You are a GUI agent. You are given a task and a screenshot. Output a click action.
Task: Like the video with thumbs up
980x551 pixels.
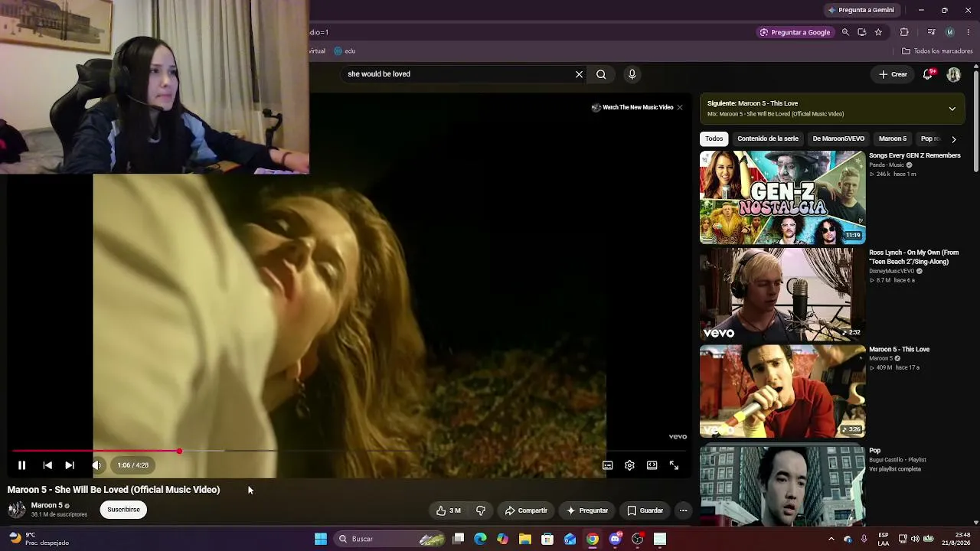449,510
